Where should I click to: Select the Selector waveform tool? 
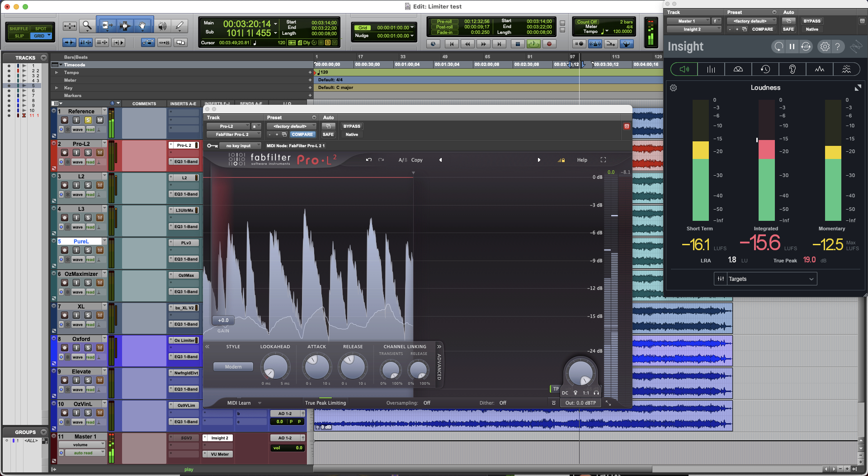click(125, 26)
